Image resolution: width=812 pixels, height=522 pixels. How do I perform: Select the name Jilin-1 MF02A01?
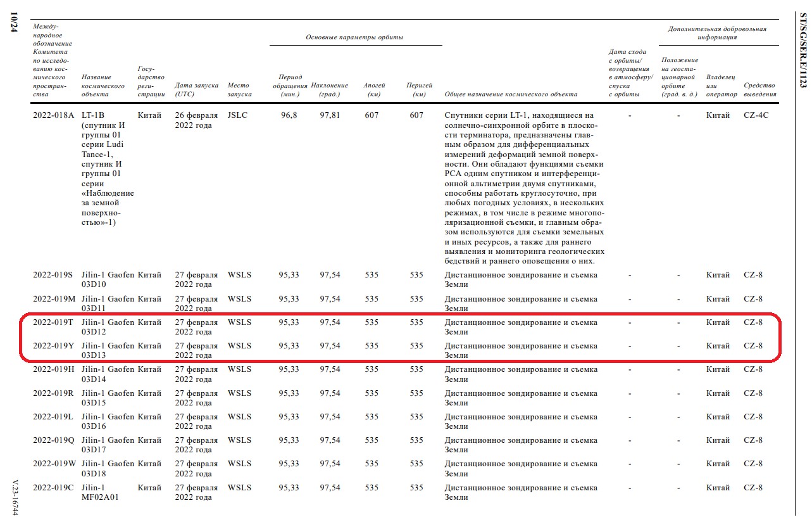click(x=101, y=492)
